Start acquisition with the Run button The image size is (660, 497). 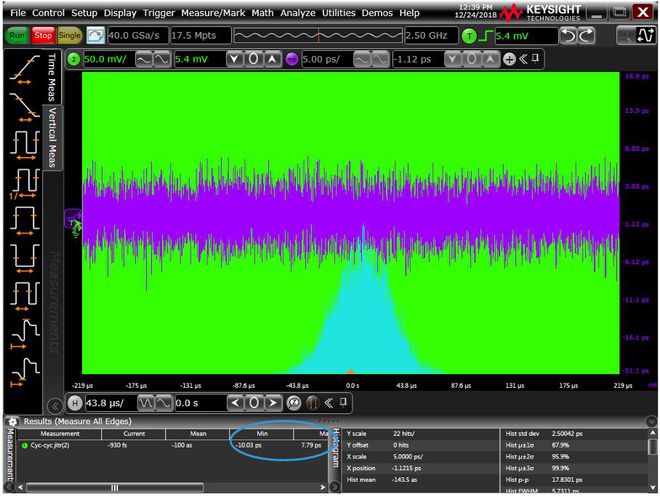coord(17,35)
